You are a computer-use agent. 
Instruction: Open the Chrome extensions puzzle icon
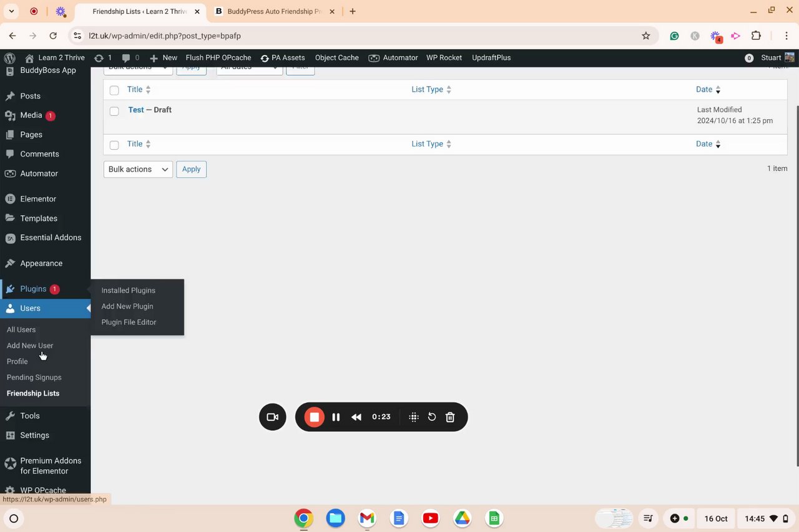click(756, 36)
